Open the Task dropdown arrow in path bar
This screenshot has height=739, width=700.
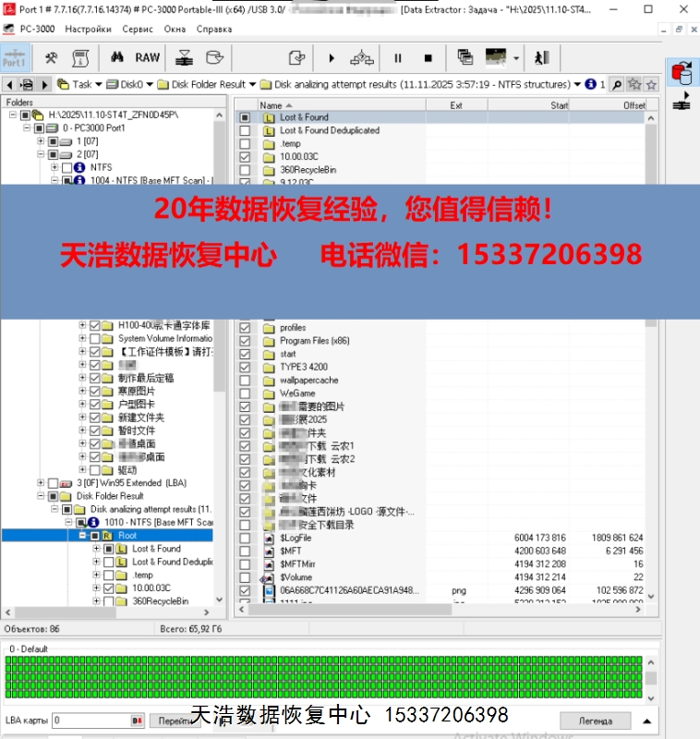pos(98,84)
